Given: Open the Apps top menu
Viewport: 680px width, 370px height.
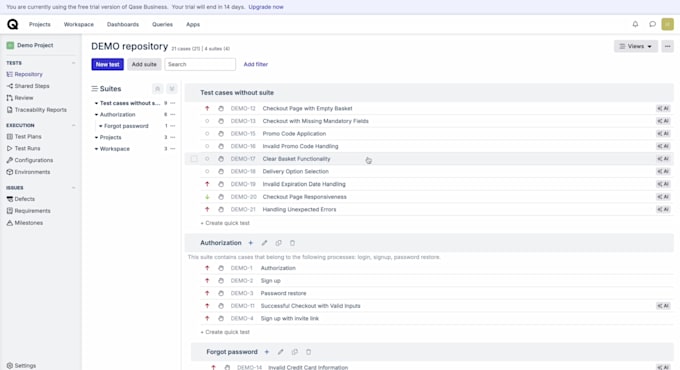Looking at the screenshot, I should (x=193, y=24).
